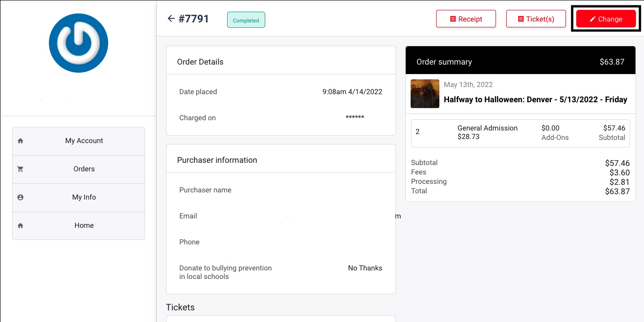Click the receipt icon on Receipt button
Image resolution: width=644 pixels, height=322 pixels.
[x=453, y=19]
